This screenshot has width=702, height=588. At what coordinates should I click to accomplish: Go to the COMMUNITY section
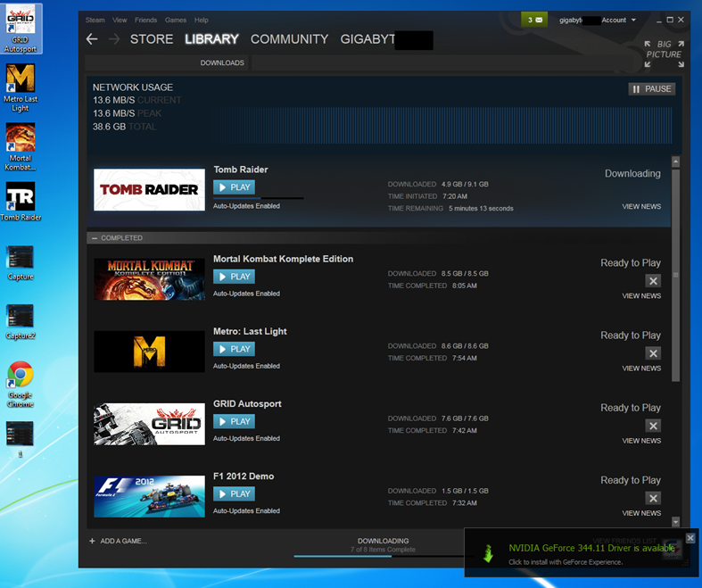tap(289, 39)
